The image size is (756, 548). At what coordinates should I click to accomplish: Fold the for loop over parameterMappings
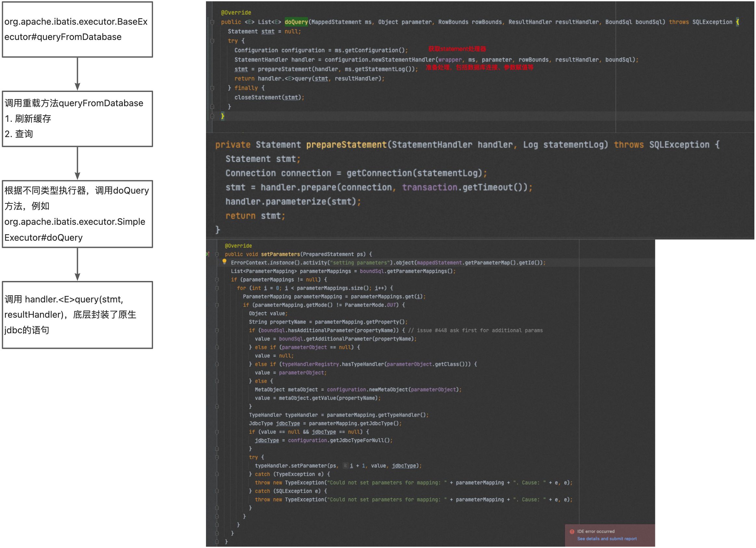(x=217, y=288)
